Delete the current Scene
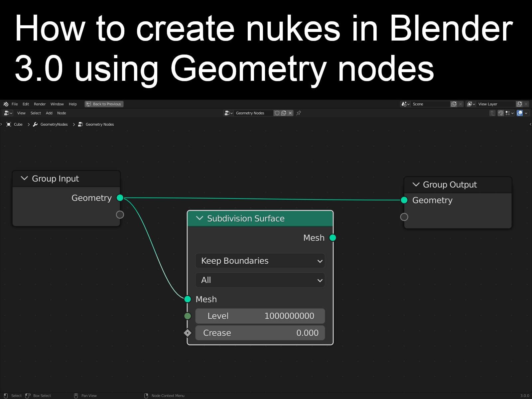This screenshot has width=532, height=399. (461, 104)
